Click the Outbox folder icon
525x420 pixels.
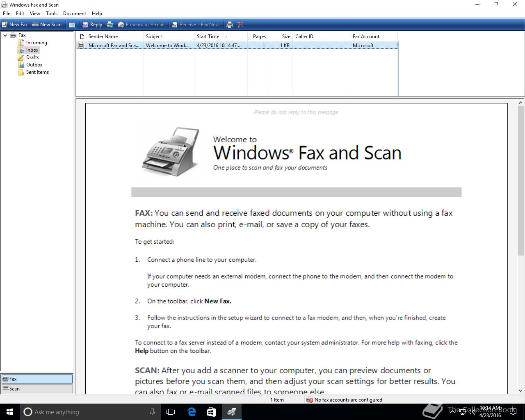(21, 65)
